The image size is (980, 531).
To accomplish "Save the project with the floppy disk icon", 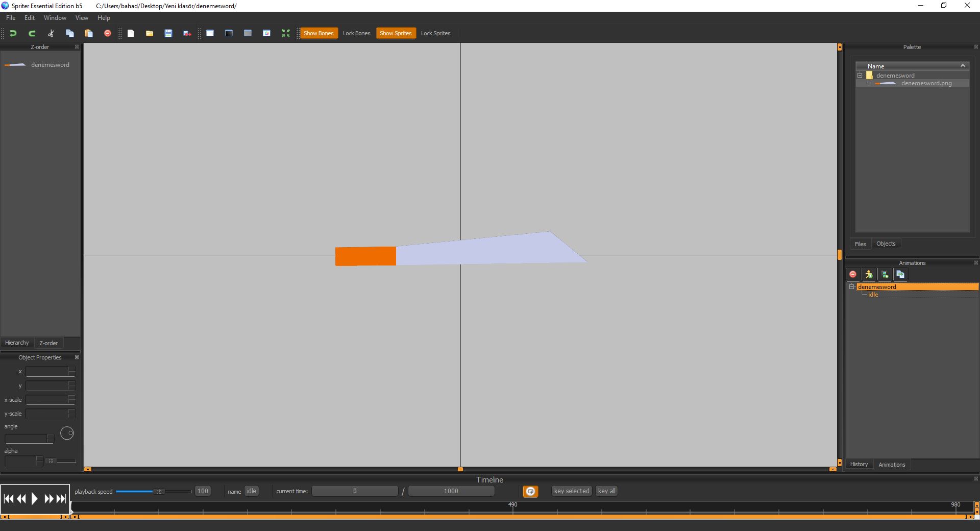I will (x=168, y=33).
